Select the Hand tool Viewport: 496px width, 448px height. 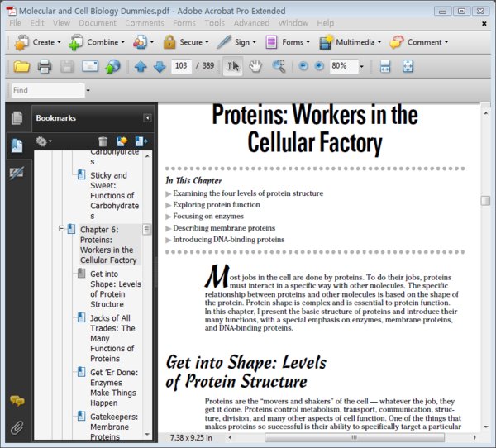coord(256,66)
